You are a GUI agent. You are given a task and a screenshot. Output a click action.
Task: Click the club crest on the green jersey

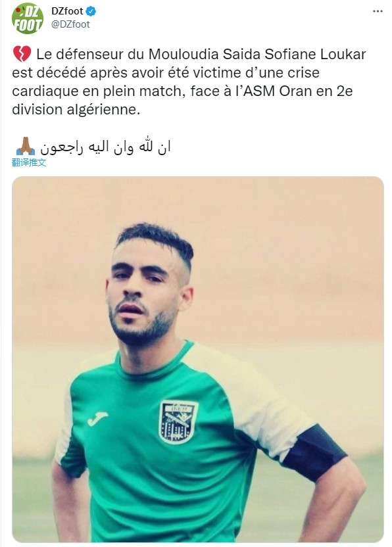[x=178, y=422]
